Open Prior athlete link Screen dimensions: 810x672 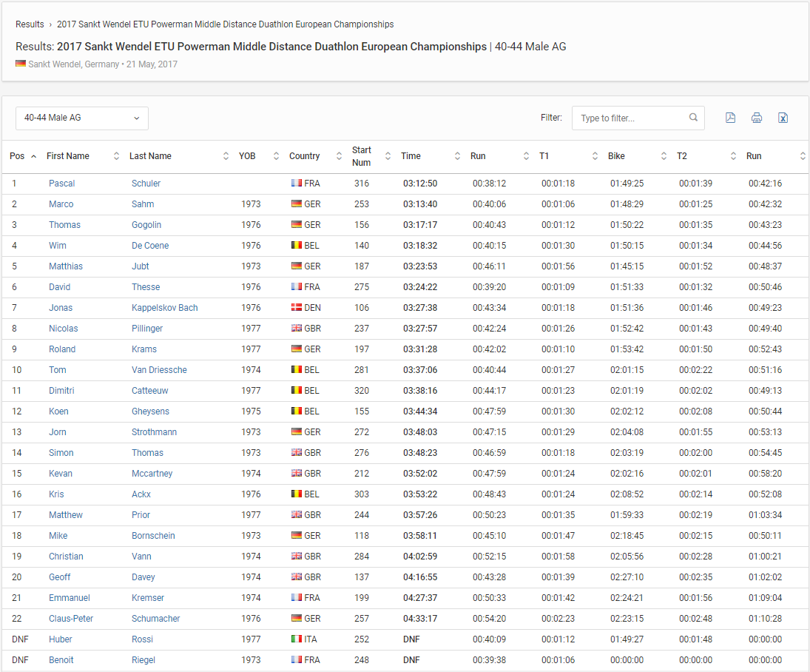[x=141, y=515]
